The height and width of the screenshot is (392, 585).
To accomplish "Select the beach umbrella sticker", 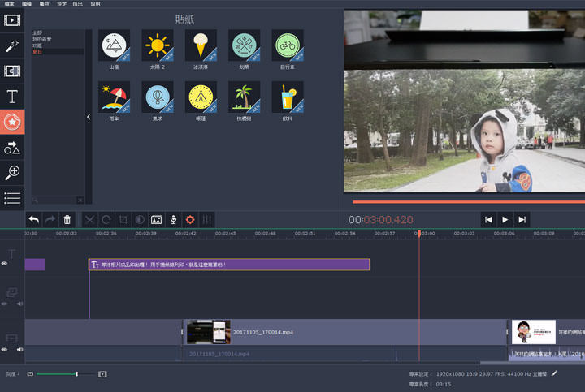I will tap(115, 97).
